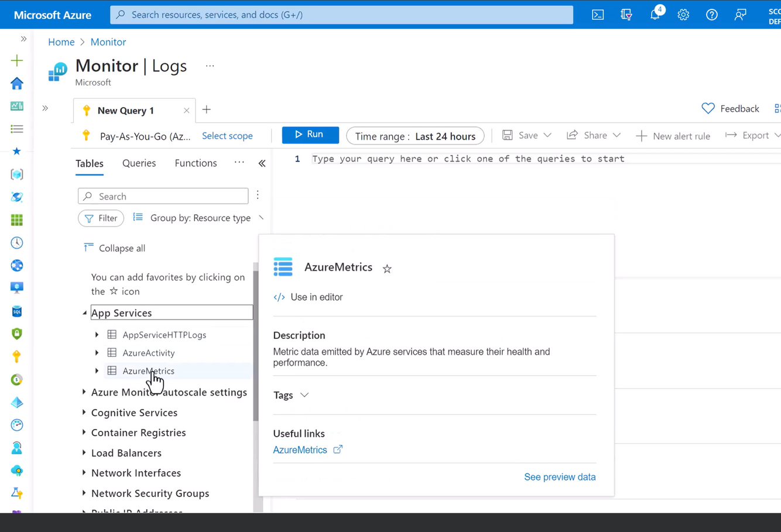The width and height of the screenshot is (781, 532).
Task: Expand Network Interfaces group
Action: (x=84, y=473)
